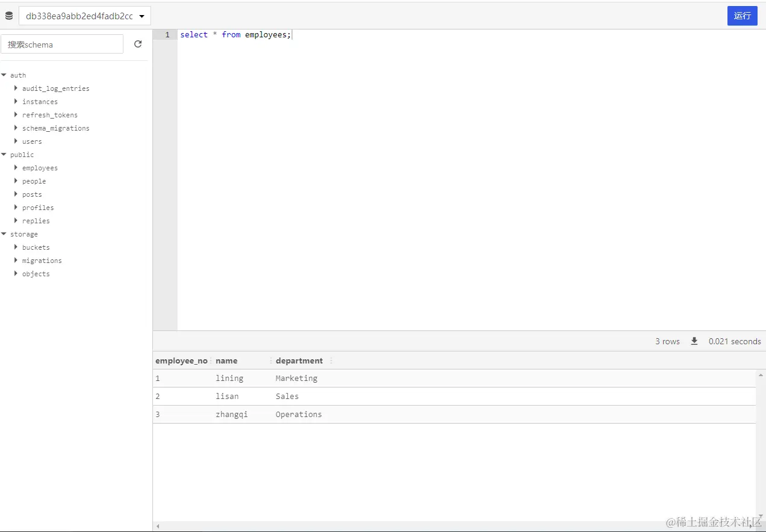This screenshot has width=766, height=532.
Task: Expand the users table arrow
Action: coord(16,141)
